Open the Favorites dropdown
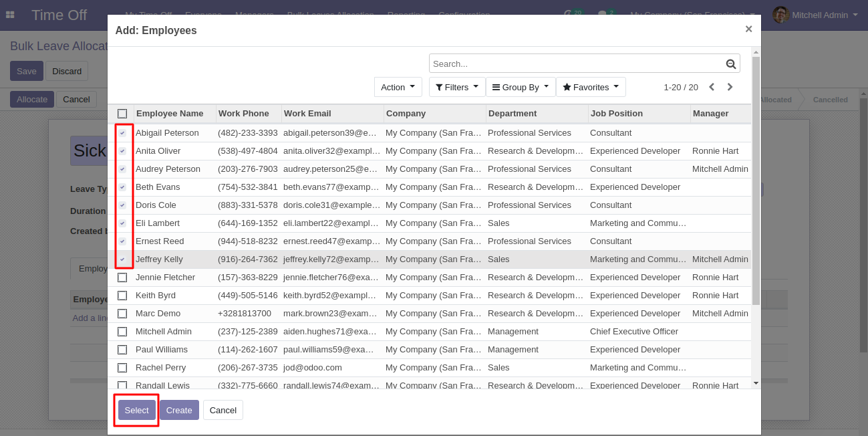868x436 pixels. (x=591, y=87)
